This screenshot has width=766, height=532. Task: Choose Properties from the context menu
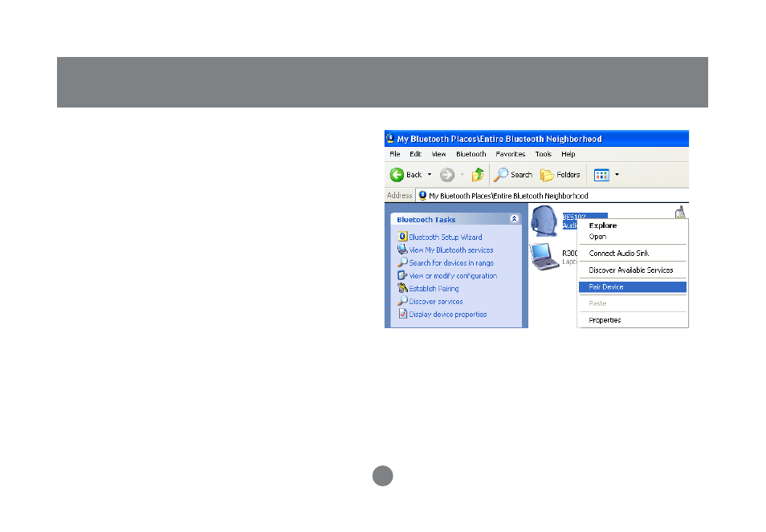(x=633, y=320)
